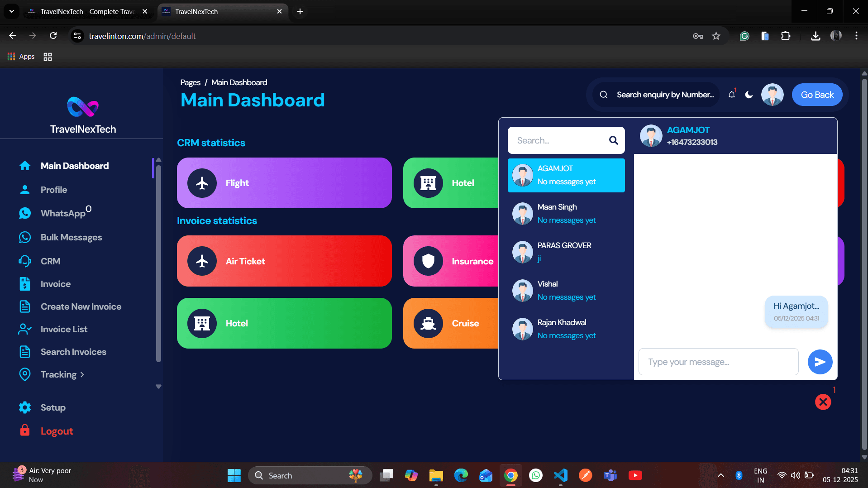Send the typed message using send arrow

pos(820,362)
